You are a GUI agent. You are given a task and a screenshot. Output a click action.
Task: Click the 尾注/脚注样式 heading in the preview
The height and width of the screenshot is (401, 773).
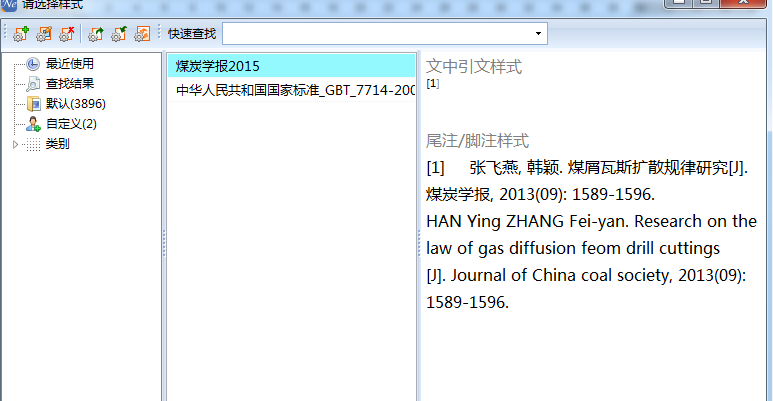[x=477, y=141]
